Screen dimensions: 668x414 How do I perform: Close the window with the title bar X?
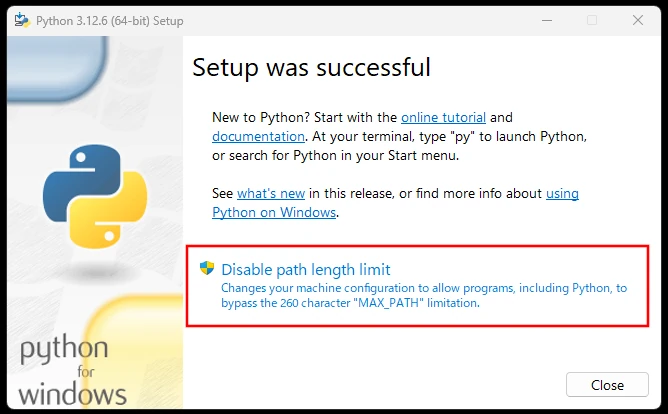[638, 20]
